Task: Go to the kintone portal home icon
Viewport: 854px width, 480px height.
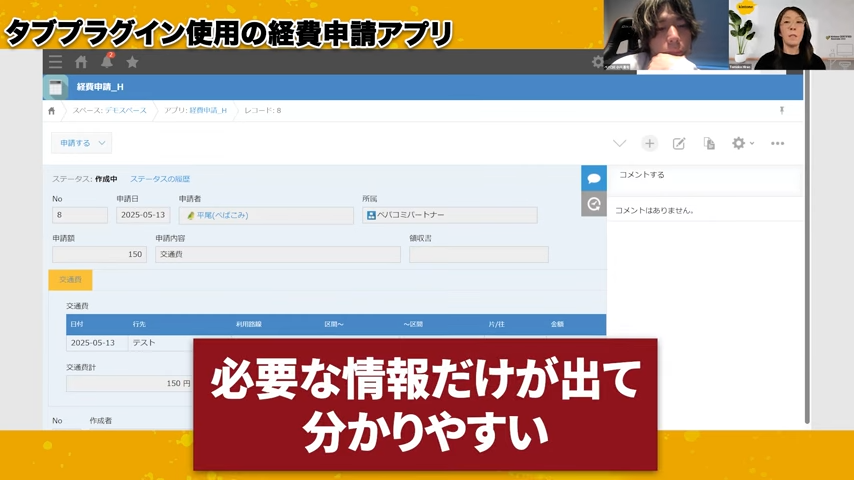Action: (81, 62)
